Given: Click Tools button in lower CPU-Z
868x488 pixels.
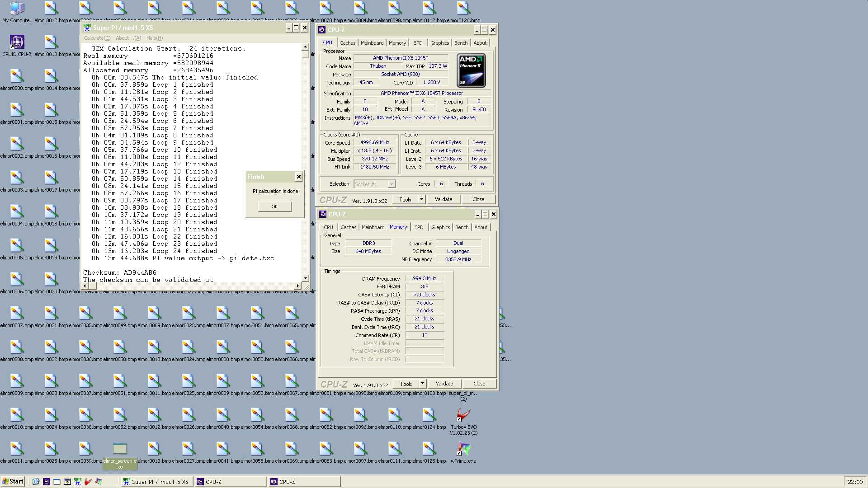Looking at the screenshot, I should coord(406,384).
